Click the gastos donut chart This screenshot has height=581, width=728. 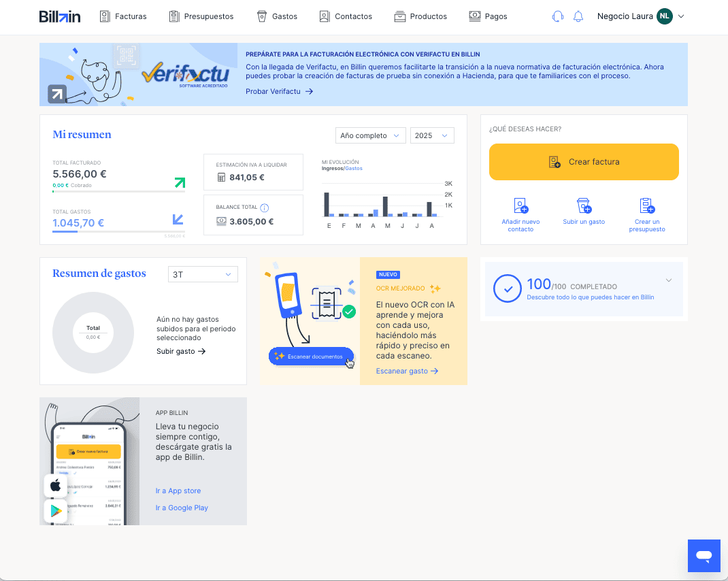pos(93,333)
